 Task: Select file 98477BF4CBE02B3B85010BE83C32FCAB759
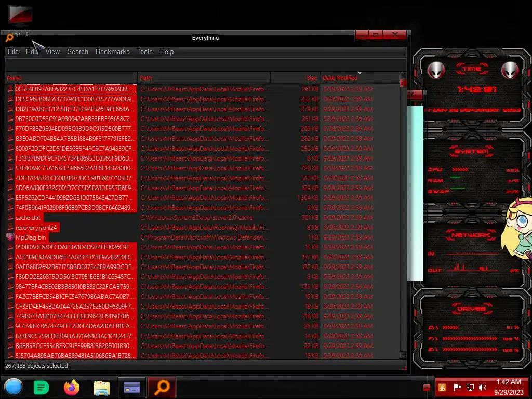[x=75, y=287]
